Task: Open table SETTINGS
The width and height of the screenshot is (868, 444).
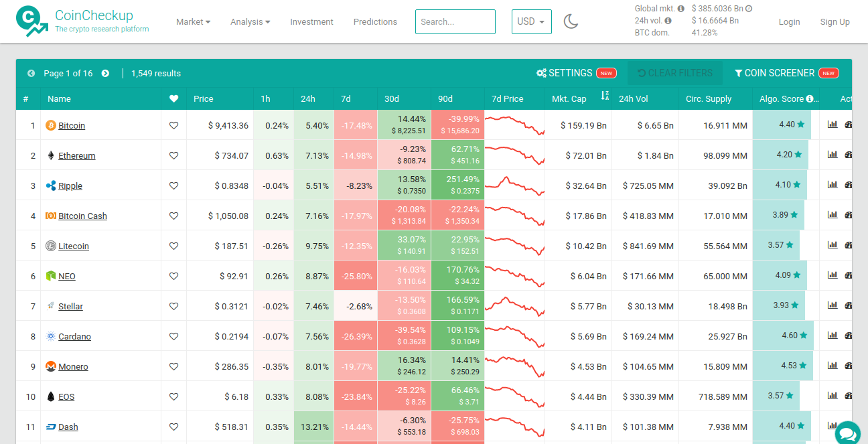Action: pyautogui.click(x=576, y=73)
